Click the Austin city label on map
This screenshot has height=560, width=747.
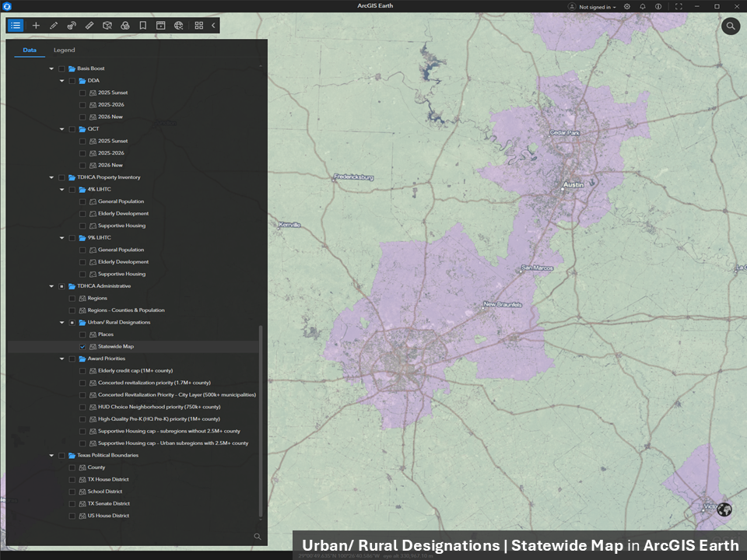[573, 185]
